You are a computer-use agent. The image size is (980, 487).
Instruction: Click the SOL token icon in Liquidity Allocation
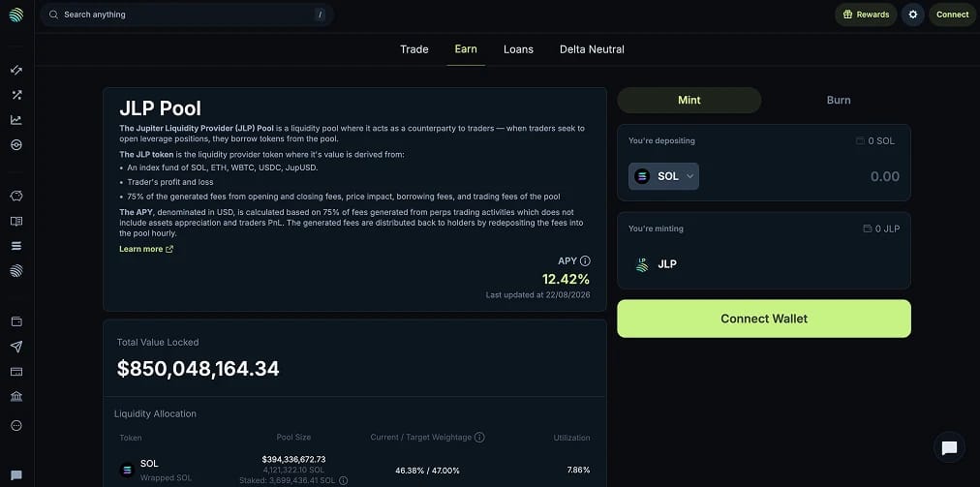[x=127, y=470]
